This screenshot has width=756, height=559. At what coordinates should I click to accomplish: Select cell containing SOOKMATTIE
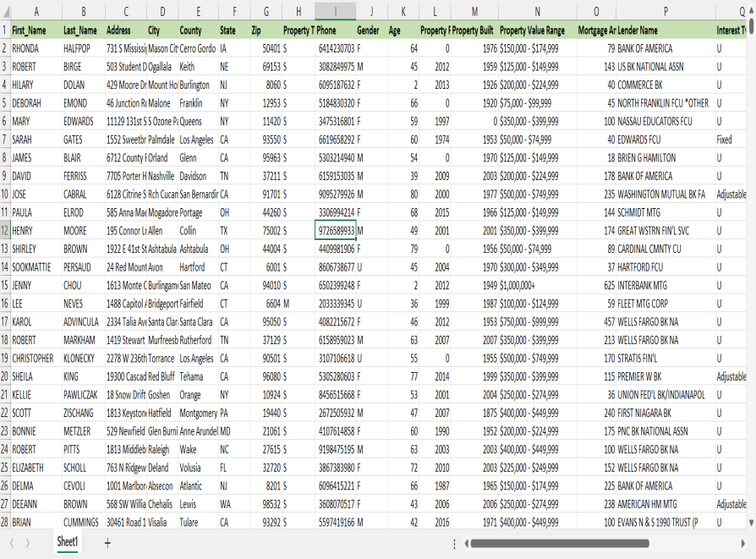point(36,267)
